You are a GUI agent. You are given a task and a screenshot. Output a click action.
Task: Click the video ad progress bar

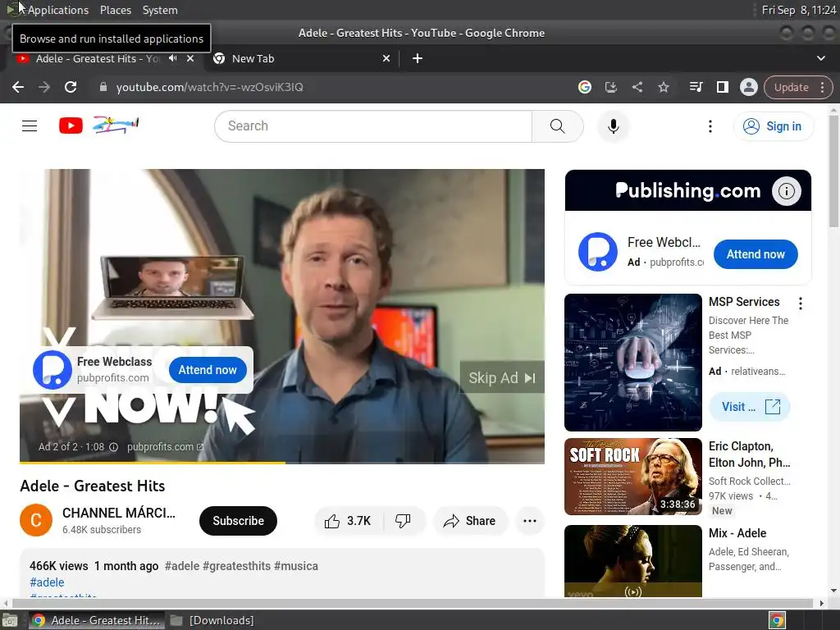click(x=282, y=463)
